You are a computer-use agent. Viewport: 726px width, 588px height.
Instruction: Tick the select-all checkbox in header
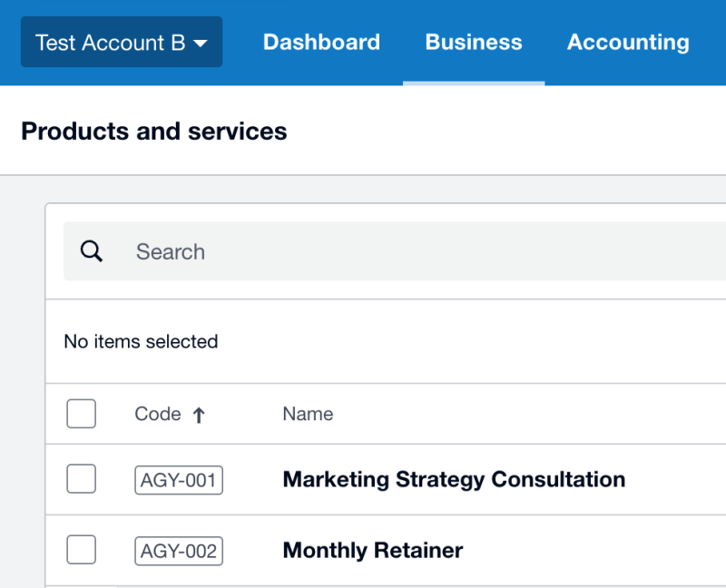tap(81, 414)
